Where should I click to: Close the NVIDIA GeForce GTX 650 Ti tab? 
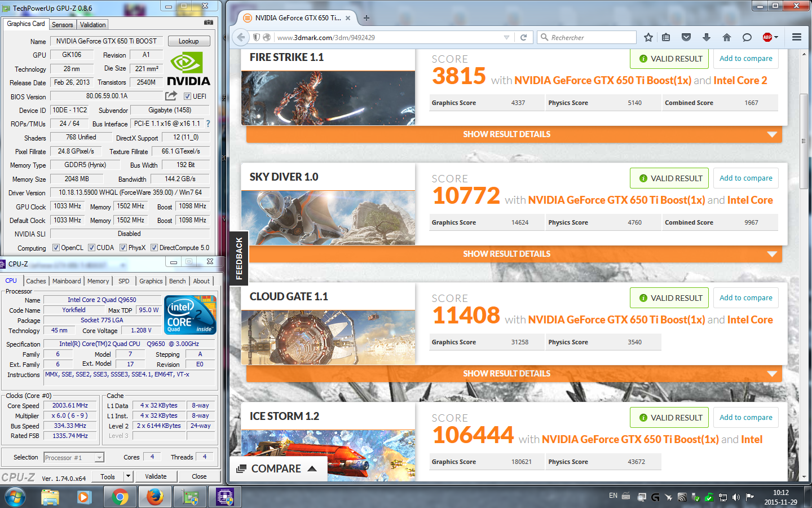[348, 18]
